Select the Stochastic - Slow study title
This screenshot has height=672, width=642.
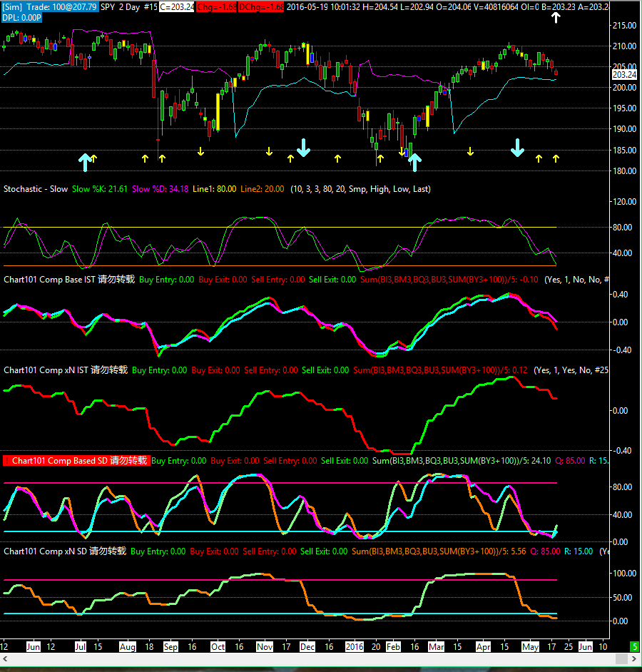pyautogui.click(x=36, y=189)
